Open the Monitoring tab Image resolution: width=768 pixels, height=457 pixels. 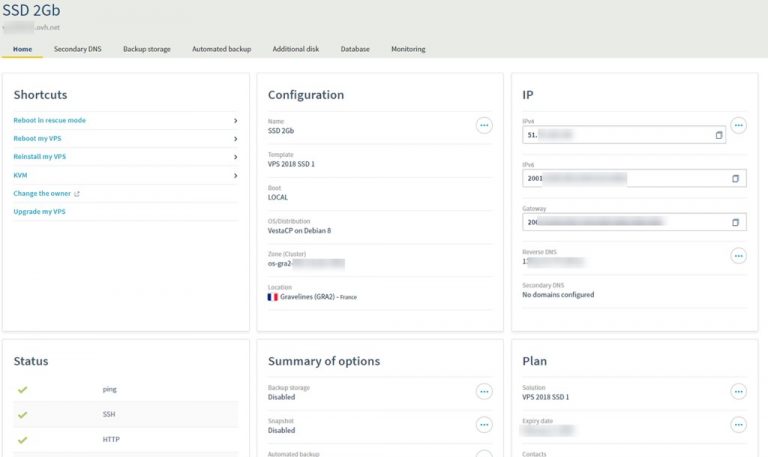408,49
